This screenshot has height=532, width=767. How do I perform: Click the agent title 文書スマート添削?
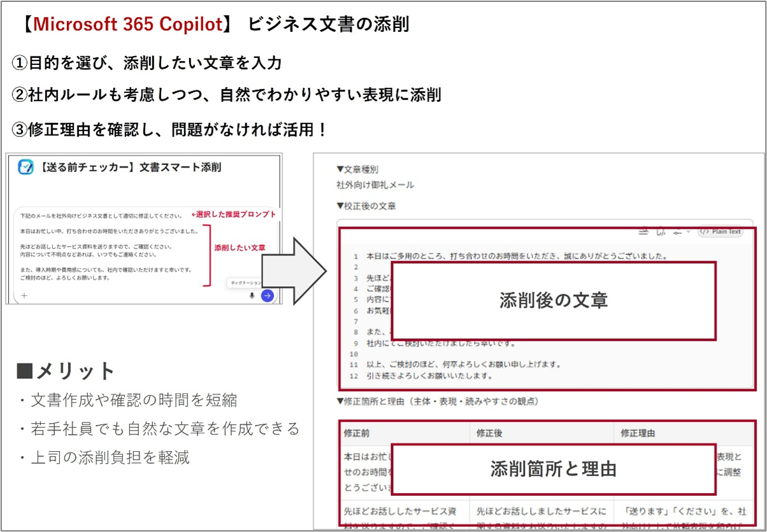180,168
